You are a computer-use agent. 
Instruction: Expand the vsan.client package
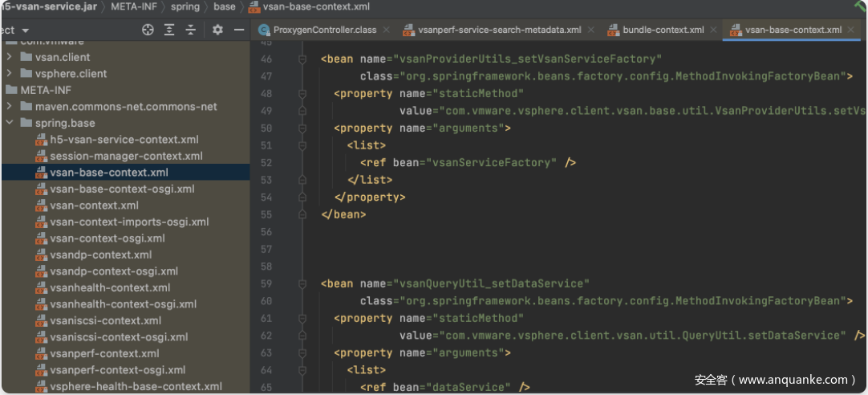(9, 57)
